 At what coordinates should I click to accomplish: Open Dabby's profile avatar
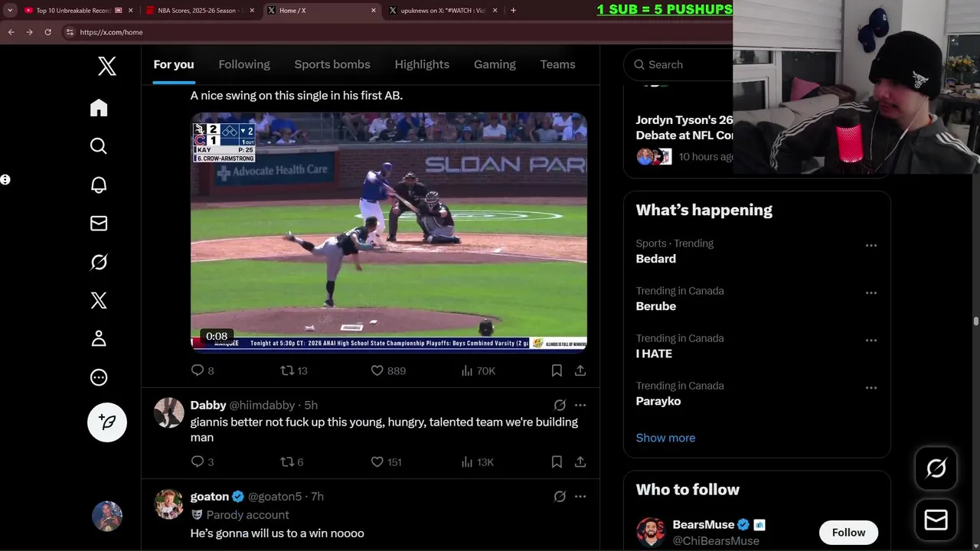169,412
